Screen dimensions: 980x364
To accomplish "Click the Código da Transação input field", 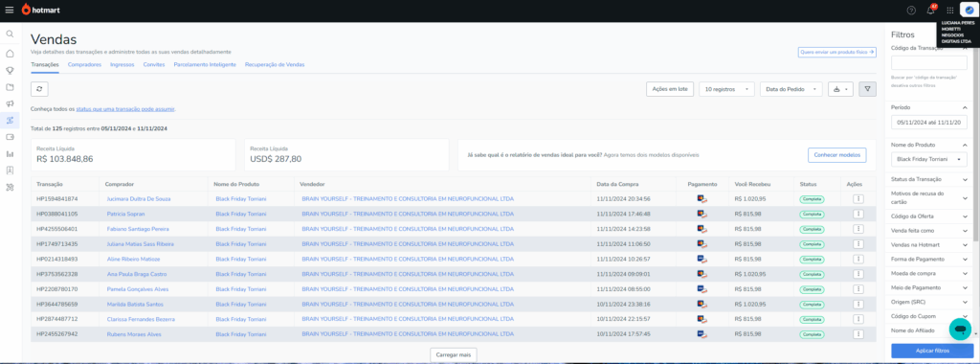I will point(928,62).
